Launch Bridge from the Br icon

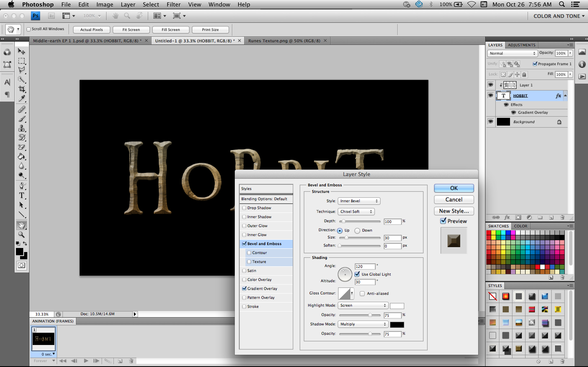pos(51,16)
